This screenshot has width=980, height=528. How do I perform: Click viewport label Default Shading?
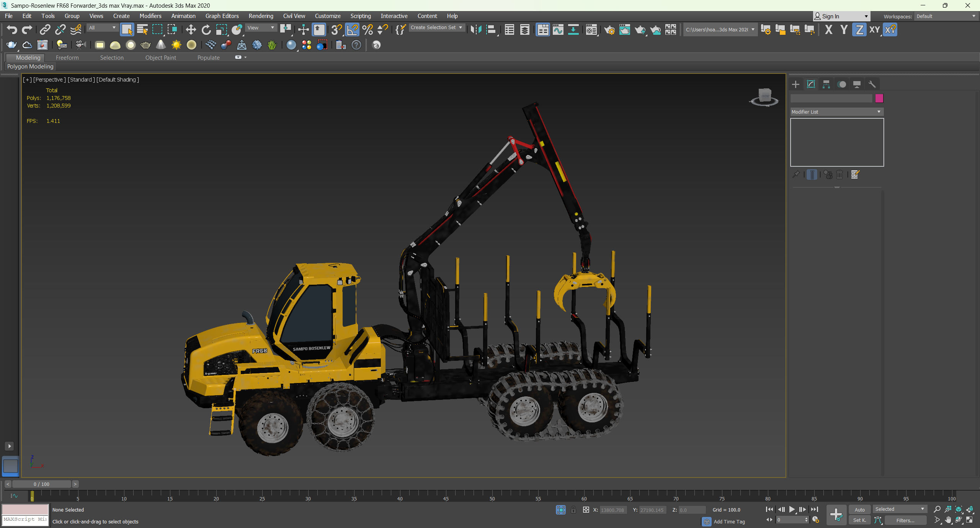click(x=118, y=80)
